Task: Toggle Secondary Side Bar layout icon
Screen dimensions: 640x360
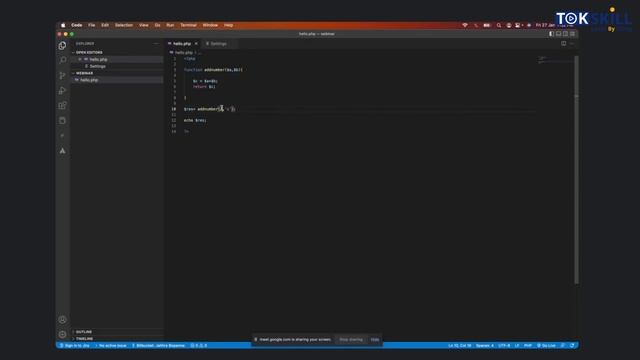Action: (x=565, y=34)
